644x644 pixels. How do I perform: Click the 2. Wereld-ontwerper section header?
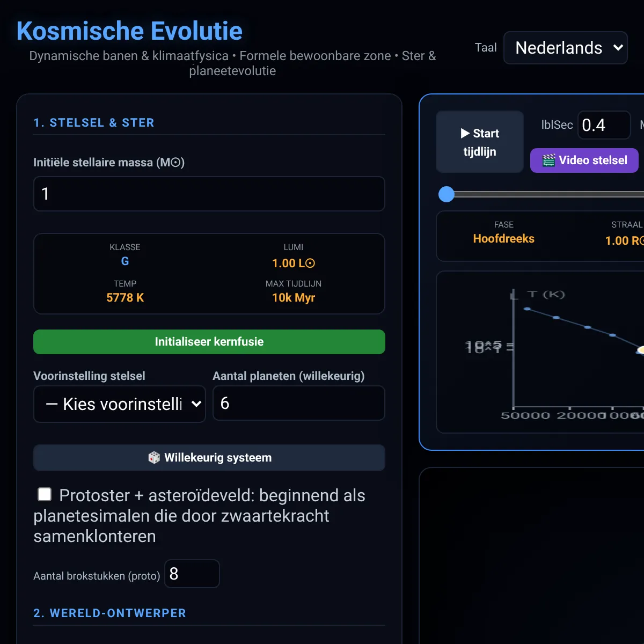tap(110, 613)
